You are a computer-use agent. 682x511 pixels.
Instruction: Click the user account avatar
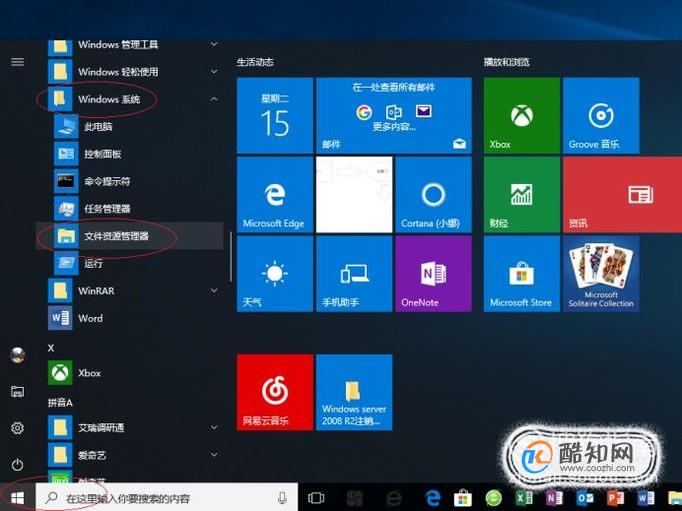[17, 355]
